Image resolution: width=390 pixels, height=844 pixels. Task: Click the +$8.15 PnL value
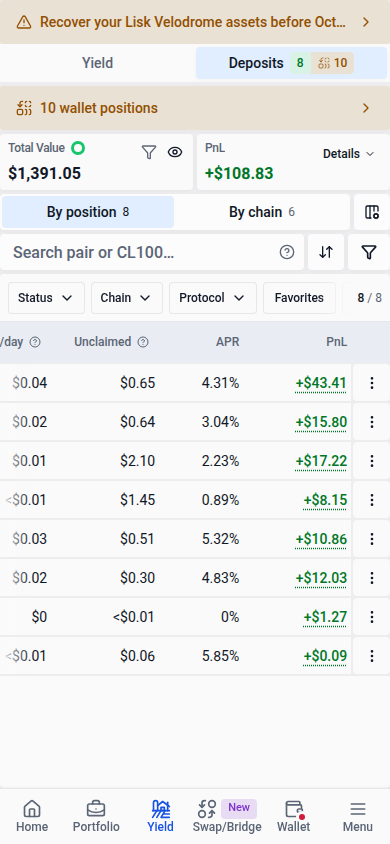325,500
